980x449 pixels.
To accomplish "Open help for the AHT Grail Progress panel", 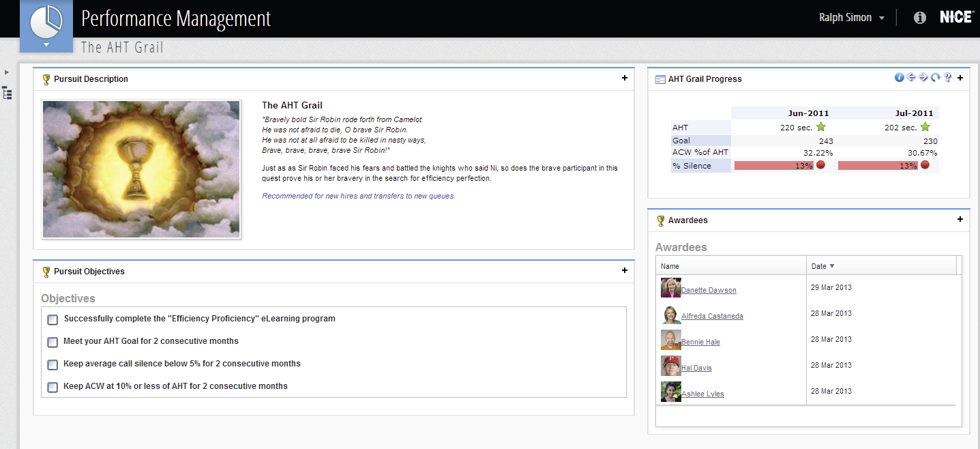I will click(x=947, y=78).
